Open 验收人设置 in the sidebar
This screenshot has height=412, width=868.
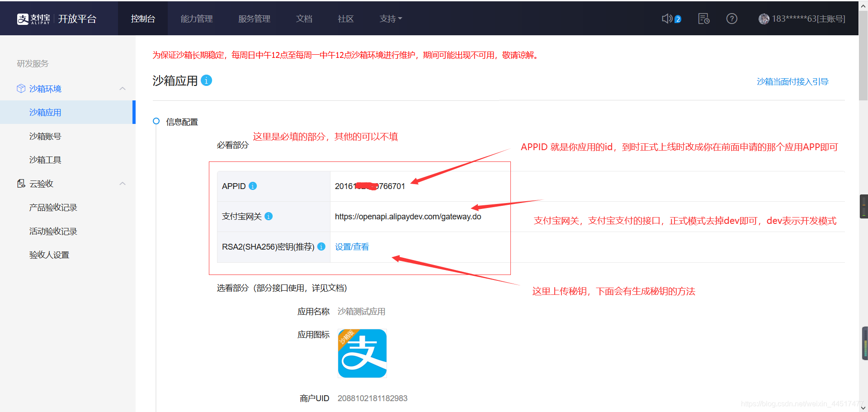point(49,255)
